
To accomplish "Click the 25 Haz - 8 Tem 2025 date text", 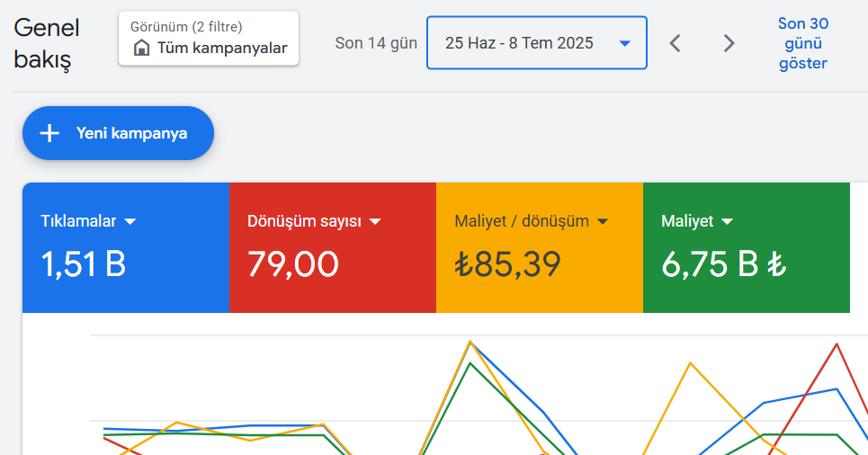I will pyautogui.click(x=519, y=43).
